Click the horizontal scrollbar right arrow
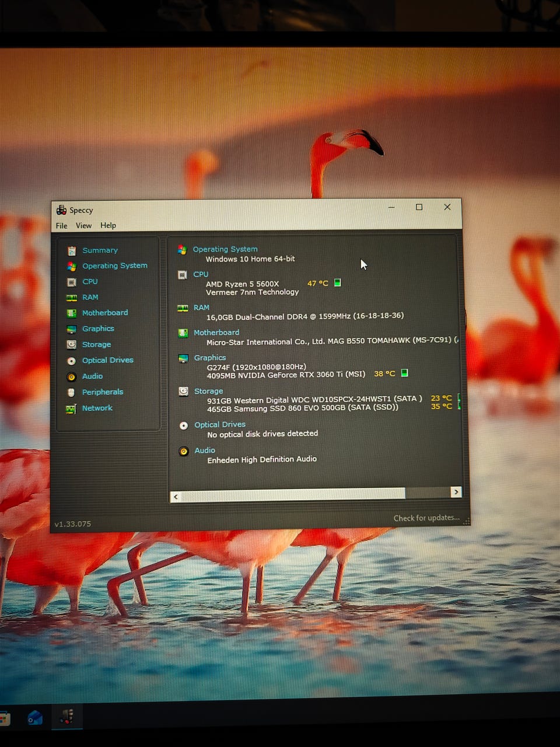Screen dimensions: 560x747 456,492
